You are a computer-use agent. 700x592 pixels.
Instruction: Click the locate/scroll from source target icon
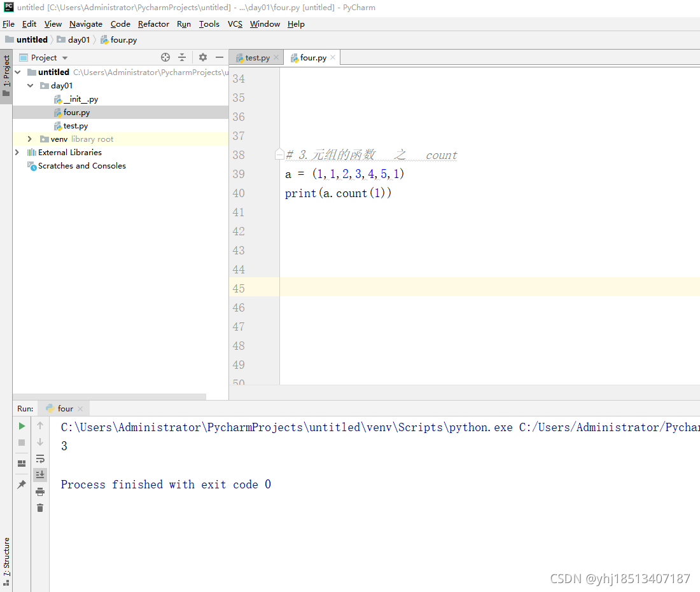click(x=165, y=57)
